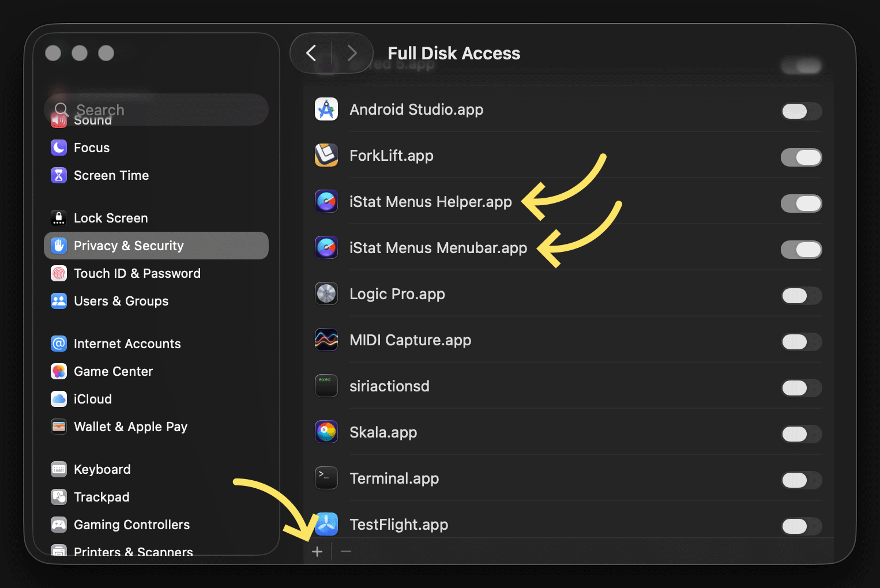Turn on Full Disk Access for Terminal
Screen dimensions: 880x588
[802, 480]
